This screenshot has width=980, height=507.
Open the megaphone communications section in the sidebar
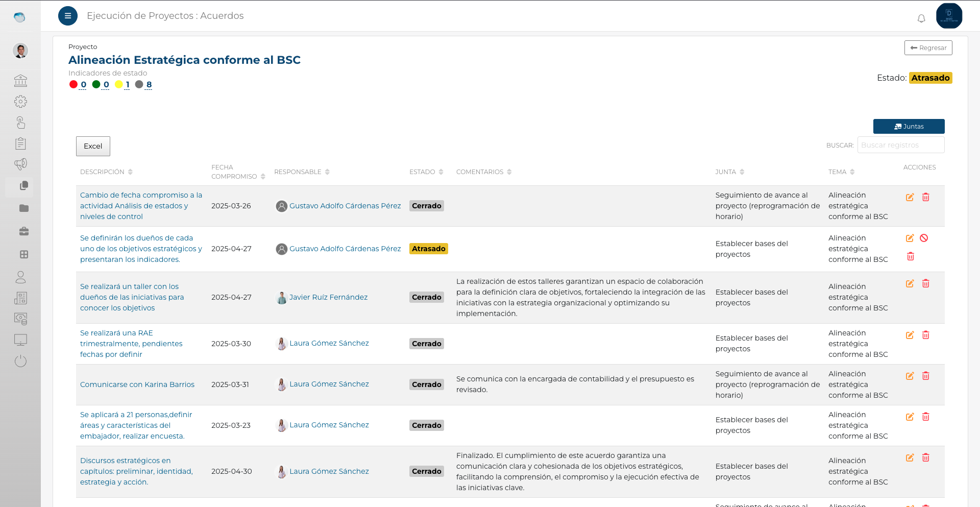click(x=20, y=164)
